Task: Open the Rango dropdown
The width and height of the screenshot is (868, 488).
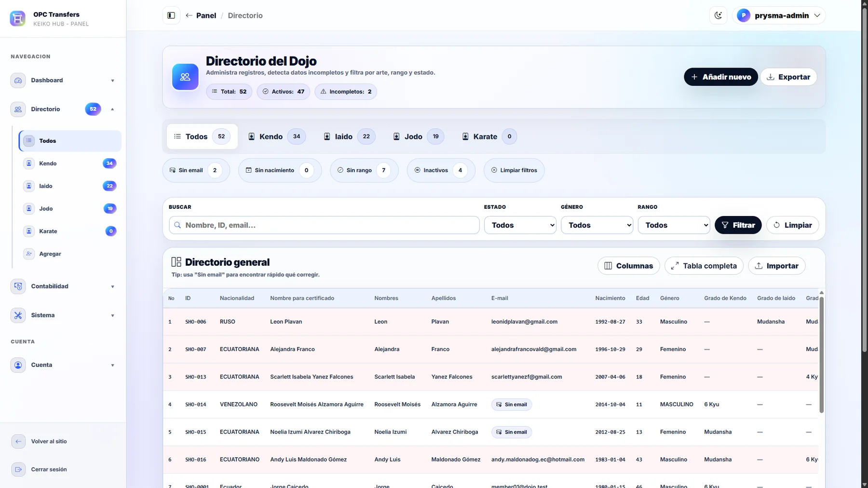Action: 674,225
